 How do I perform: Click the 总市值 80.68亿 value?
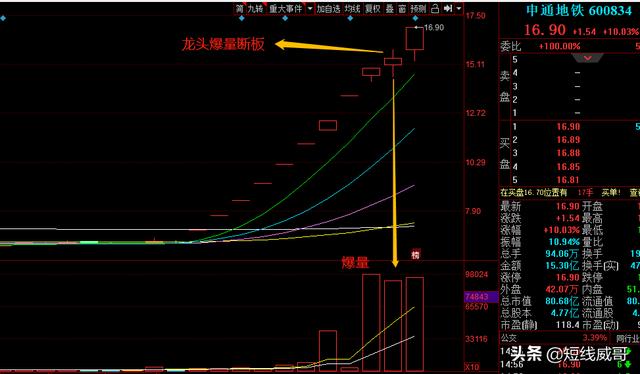pyautogui.click(x=562, y=301)
